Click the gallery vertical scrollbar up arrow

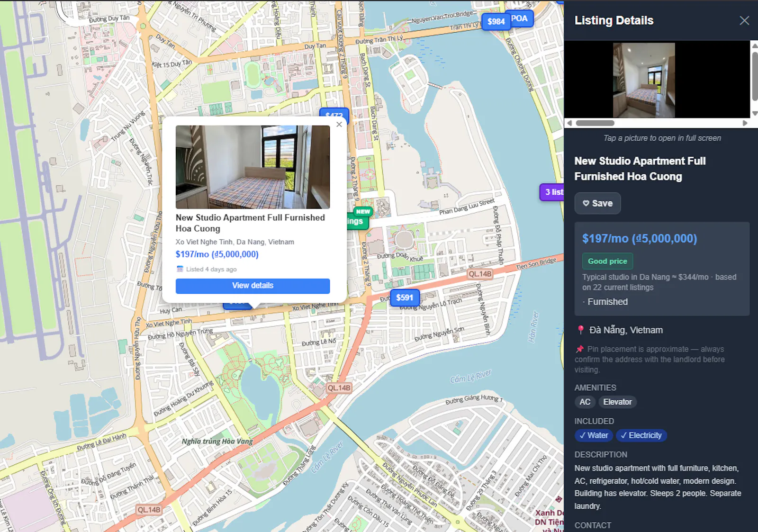coord(755,45)
